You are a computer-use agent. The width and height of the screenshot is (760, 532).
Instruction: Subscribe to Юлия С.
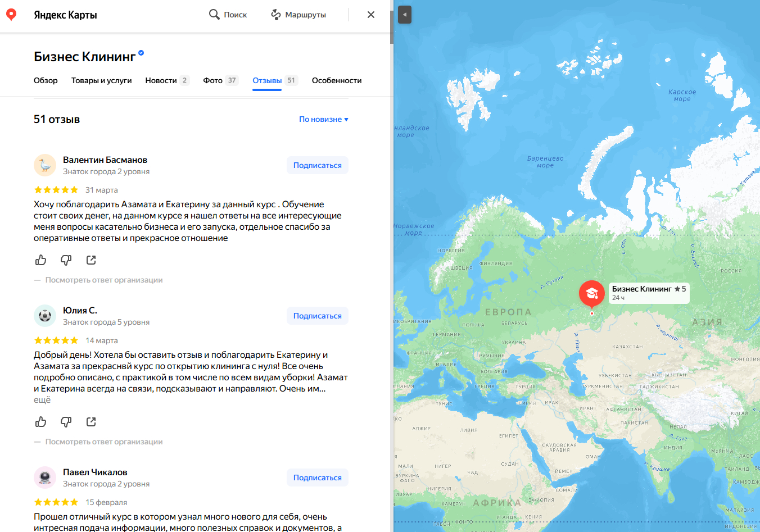pyautogui.click(x=318, y=316)
